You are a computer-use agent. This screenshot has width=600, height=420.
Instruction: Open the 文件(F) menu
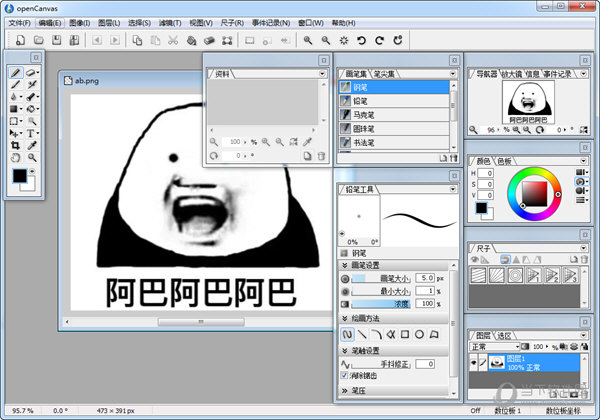(20, 23)
